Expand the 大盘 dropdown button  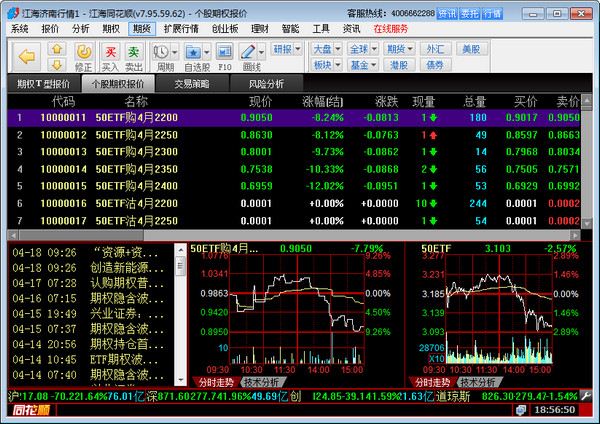point(324,48)
